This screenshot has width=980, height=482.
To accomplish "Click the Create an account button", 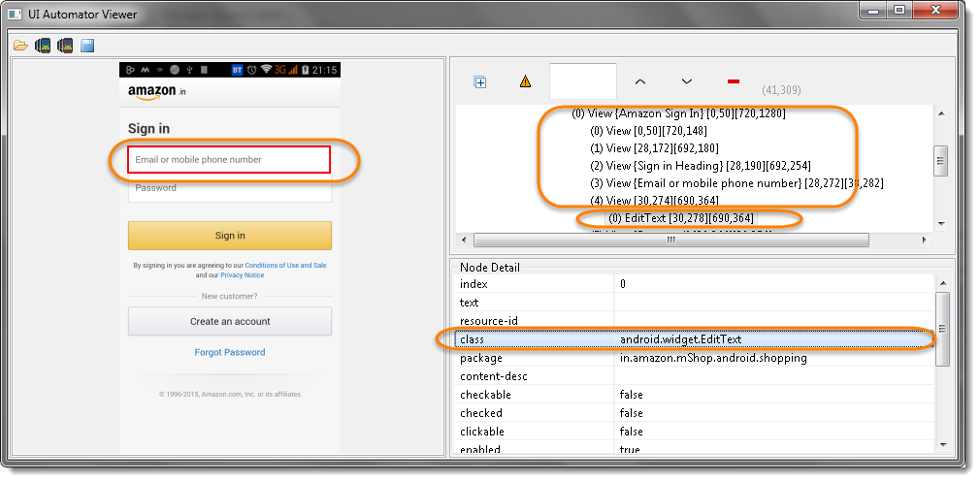I will tap(230, 322).
